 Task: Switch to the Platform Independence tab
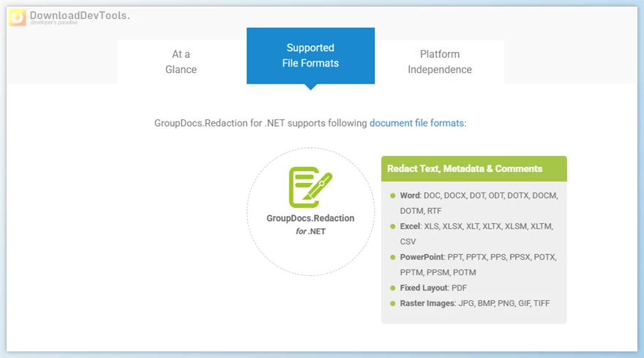click(x=440, y=62)
